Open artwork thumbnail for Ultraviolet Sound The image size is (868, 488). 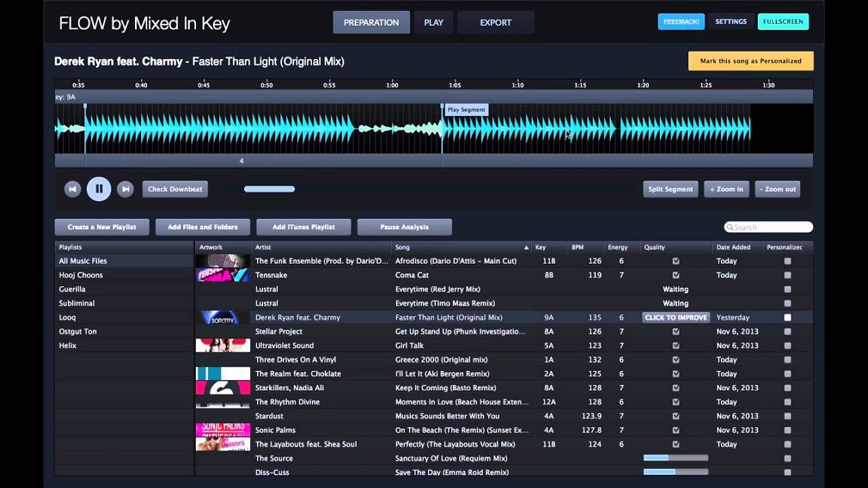(x=223, y=346)
